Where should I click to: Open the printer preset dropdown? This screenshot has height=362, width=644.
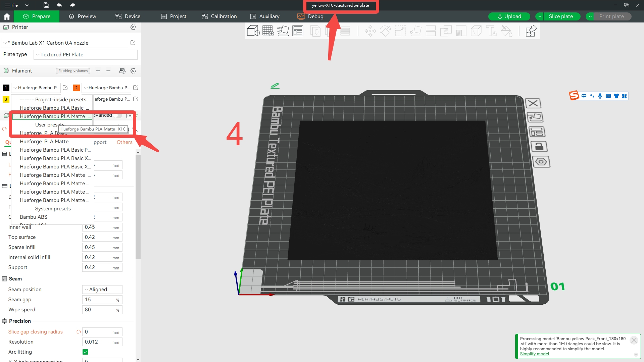pos(65,43)
